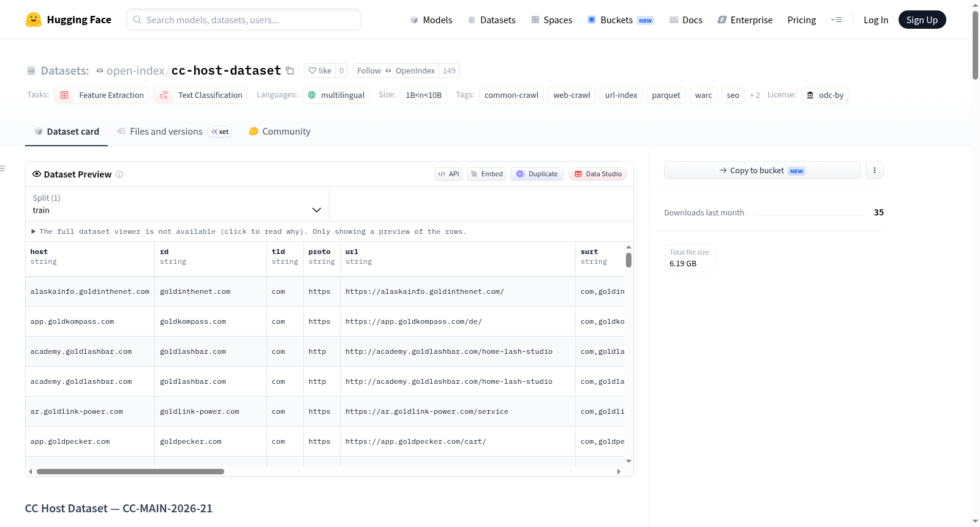Screen dimensions: 980x527
Task: Open the three-dot more options menu
Action: tap(875, 170)
